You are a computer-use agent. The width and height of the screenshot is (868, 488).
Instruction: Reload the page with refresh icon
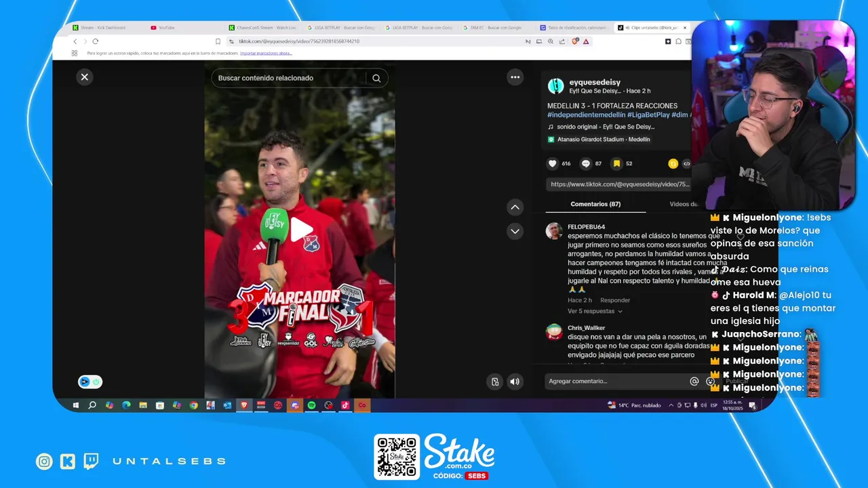click(95, 41)
